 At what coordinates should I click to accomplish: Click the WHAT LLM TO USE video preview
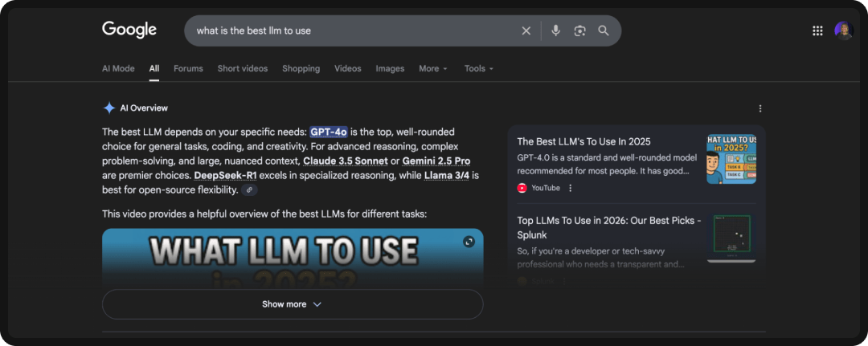tap(293, 258)
